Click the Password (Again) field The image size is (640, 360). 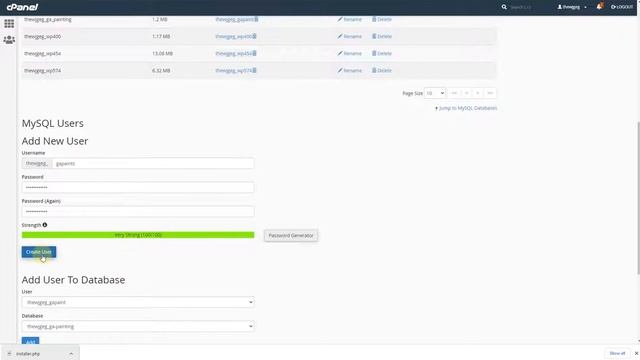click(x=138, y=211)
